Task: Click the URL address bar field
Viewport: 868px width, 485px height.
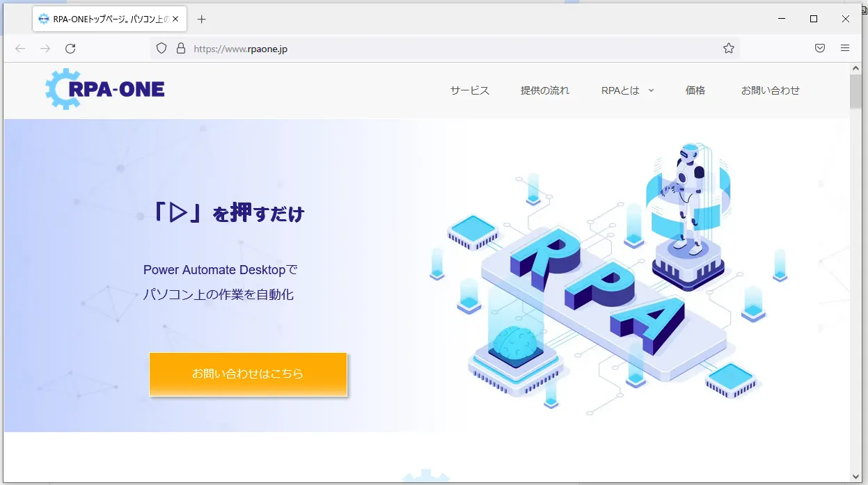Action: [x=445, y=48]
